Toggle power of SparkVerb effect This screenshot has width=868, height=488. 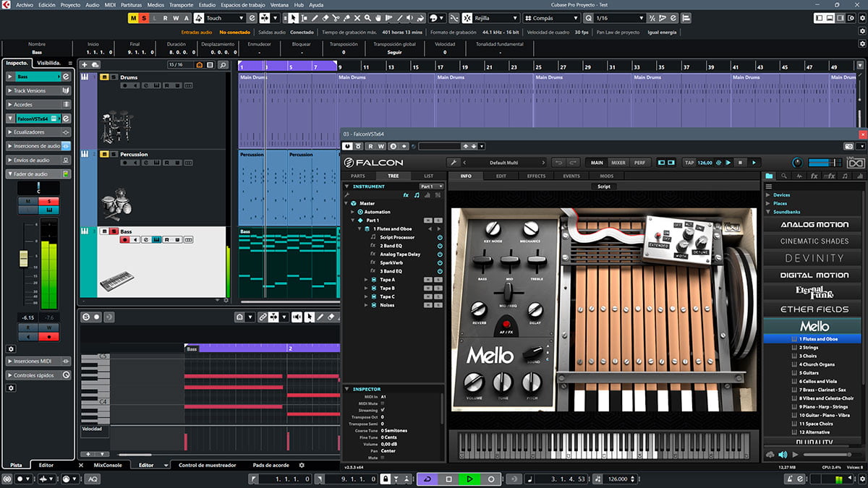tap(439, 262)
